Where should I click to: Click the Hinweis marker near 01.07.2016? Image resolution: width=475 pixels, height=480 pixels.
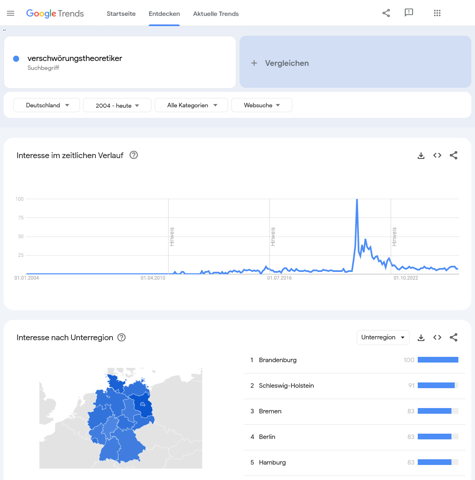pyautogui.click(x=273, y=237)
